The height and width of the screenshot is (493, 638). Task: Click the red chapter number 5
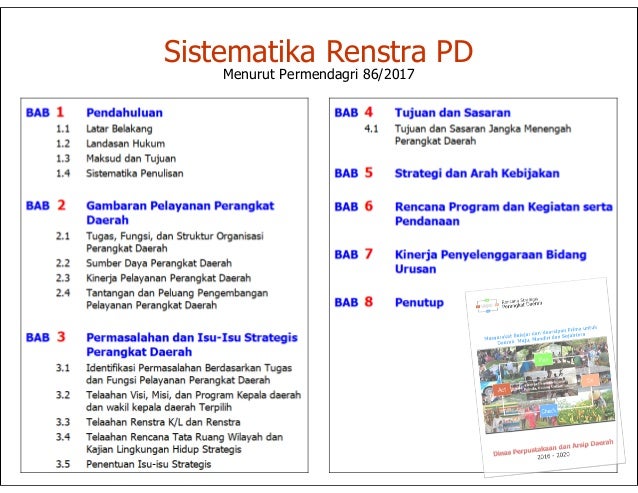pyautogui.click(x=369, y=172)
